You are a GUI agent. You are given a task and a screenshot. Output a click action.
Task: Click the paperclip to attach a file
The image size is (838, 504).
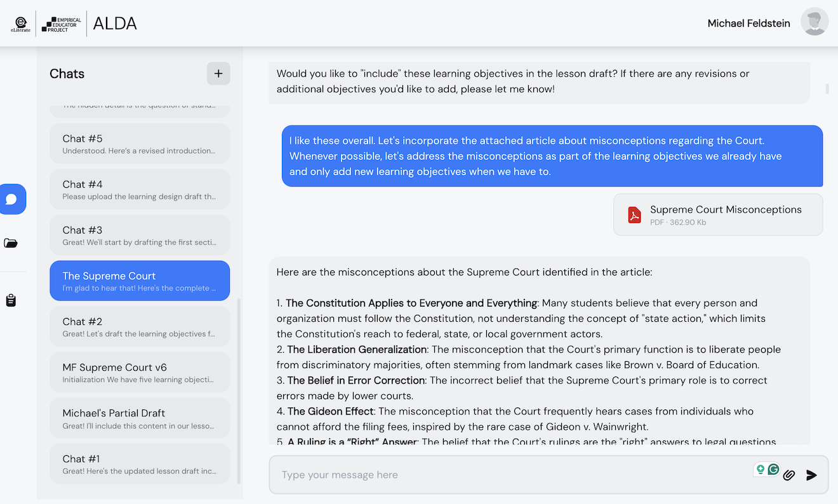click(x=788, y=474)
